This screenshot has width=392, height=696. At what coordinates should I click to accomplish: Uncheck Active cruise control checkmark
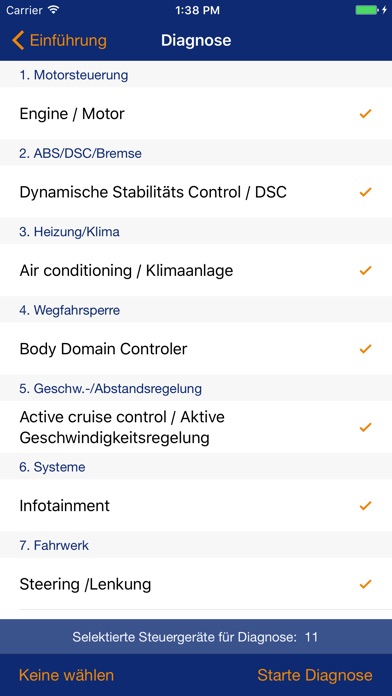(365, 427)
